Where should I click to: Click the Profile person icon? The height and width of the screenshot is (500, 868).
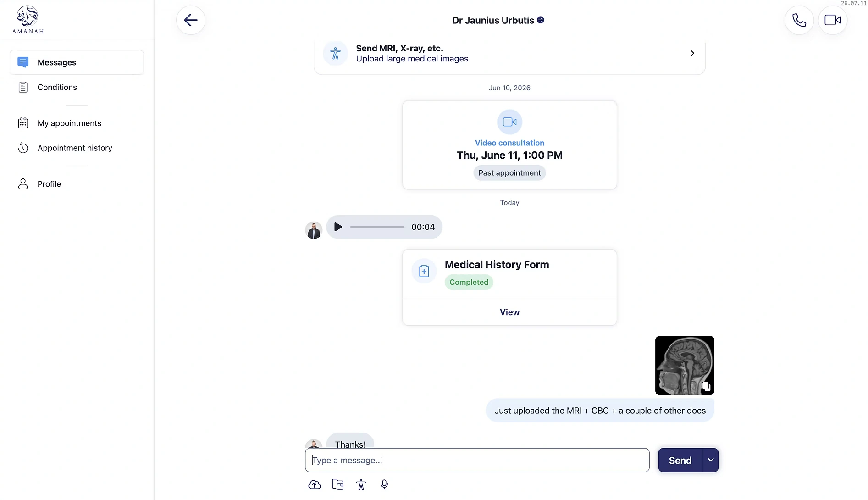[x=23, y=184]
